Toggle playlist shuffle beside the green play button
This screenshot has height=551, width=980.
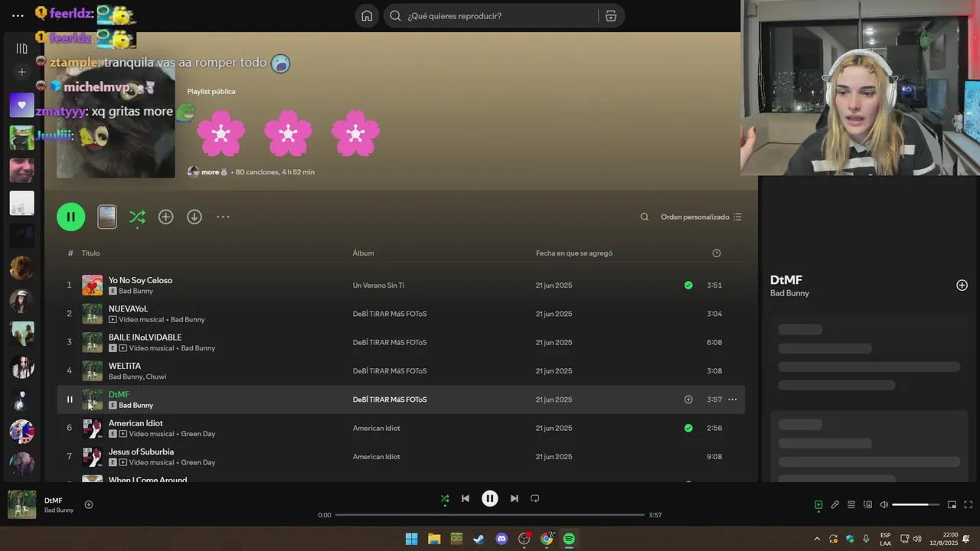pyautogui.click(x=137, y=217)
